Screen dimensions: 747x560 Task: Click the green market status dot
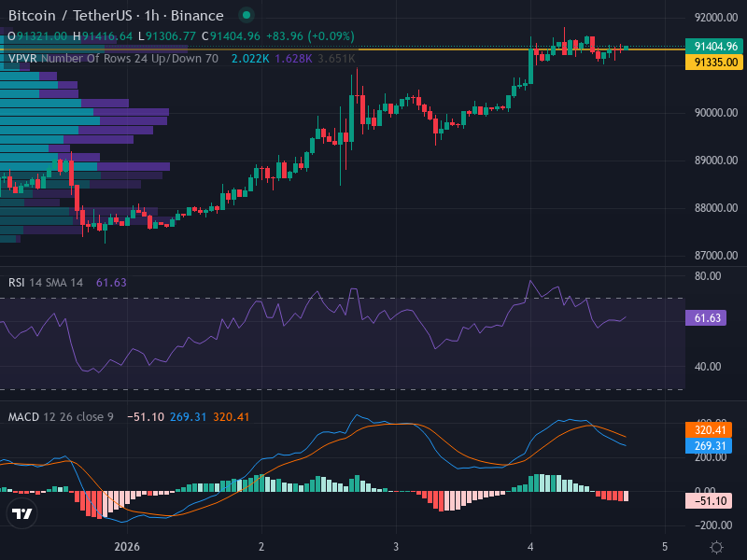(x=246, y=16)
